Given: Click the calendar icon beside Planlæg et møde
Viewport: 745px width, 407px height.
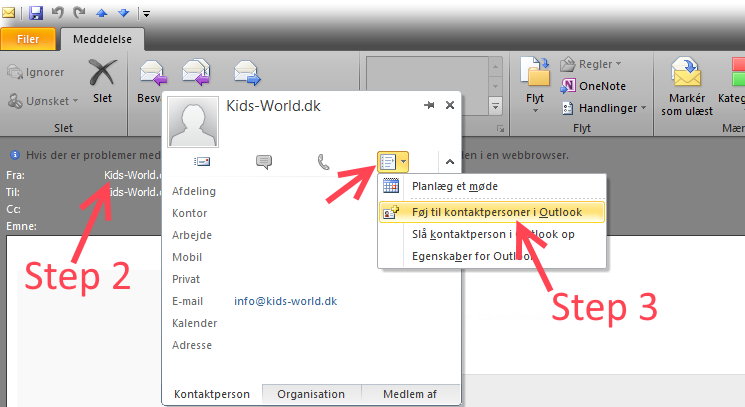Looking at the screenshot, I should coord(391,186).
